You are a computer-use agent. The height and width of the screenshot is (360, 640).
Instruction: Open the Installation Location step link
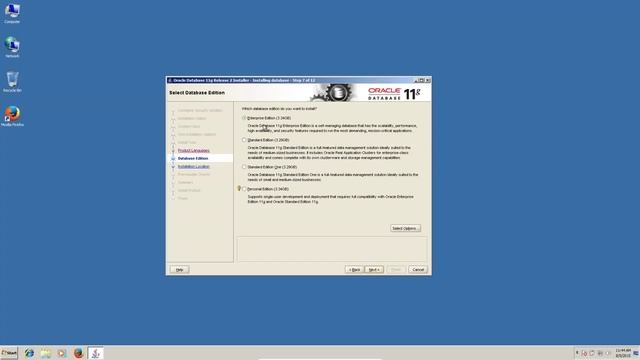[x=193, y=167]
